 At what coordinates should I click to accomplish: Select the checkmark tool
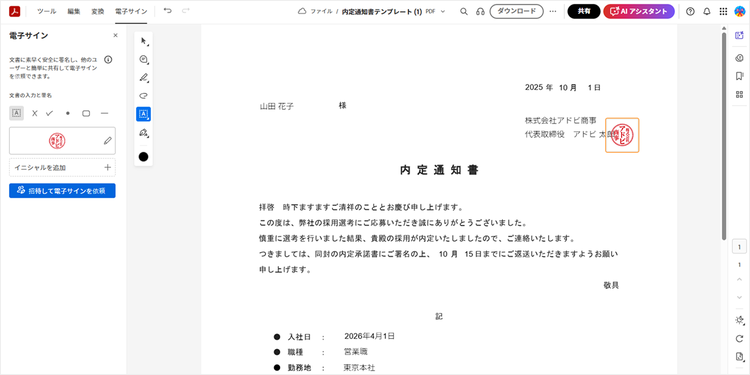coord(49,113)
